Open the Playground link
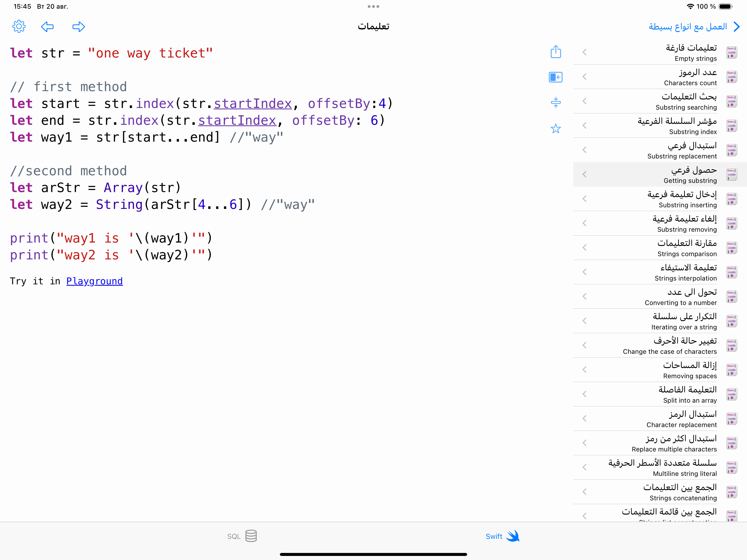This screenshot has width=747, height=560. [94, 281]
